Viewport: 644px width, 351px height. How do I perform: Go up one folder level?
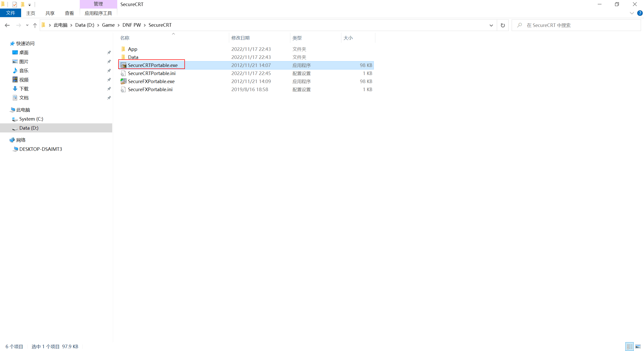(35, 25)
